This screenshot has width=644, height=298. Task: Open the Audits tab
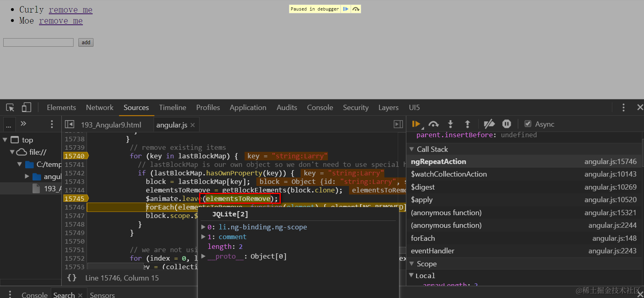tap(287, 108)
